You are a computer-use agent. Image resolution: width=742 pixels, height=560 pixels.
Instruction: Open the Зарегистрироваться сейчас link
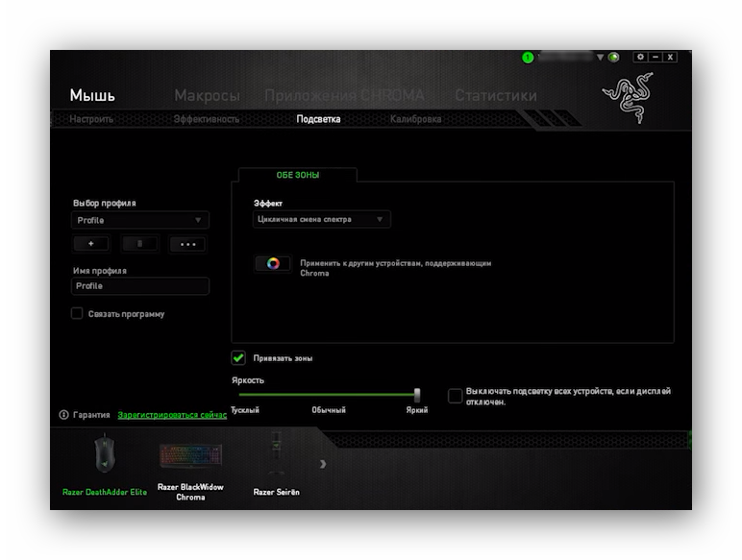click(172, 415)
